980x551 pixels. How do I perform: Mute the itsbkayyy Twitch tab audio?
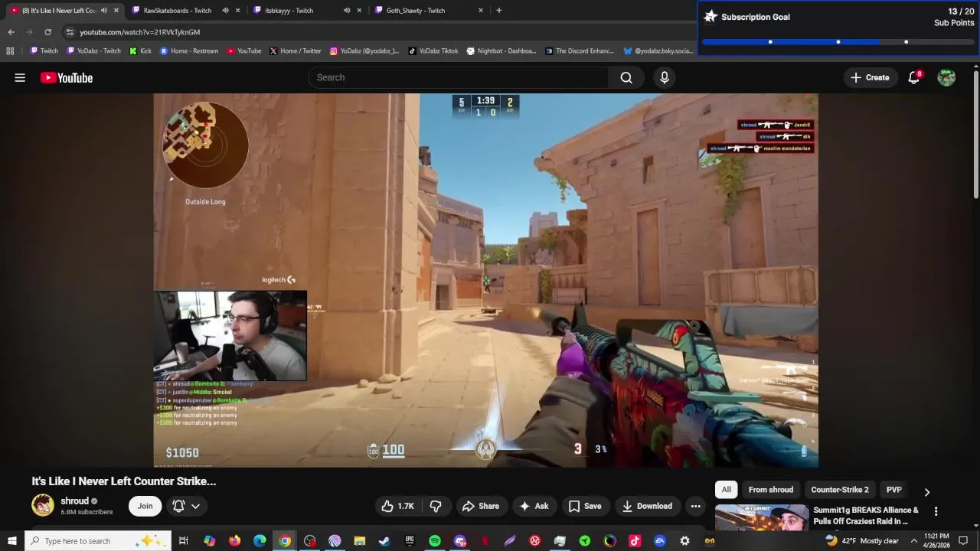point(346,11)
